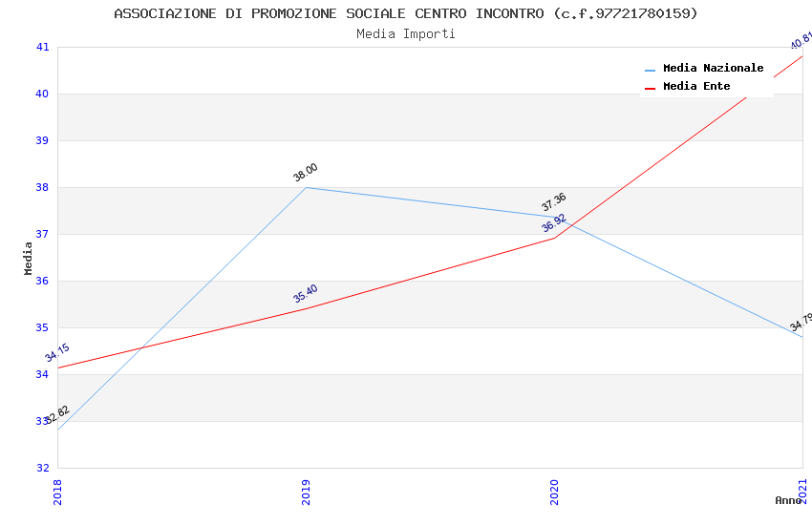
Task: Select the Media Ente legend label
Action: click(696, 87)
